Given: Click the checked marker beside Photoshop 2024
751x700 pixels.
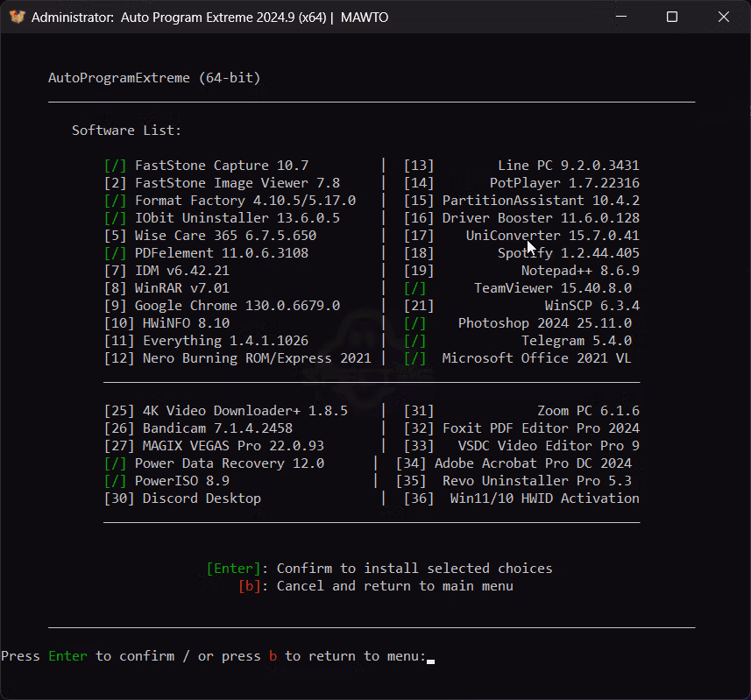Looking at the screenshot, I should click(x=414, y=323).
